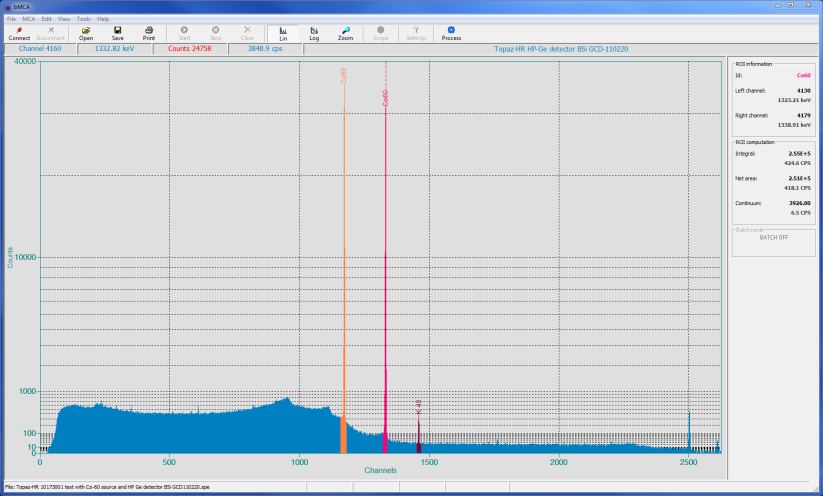Open the View menu
Viewport: 823px width, 496px height.
point(64,19)
